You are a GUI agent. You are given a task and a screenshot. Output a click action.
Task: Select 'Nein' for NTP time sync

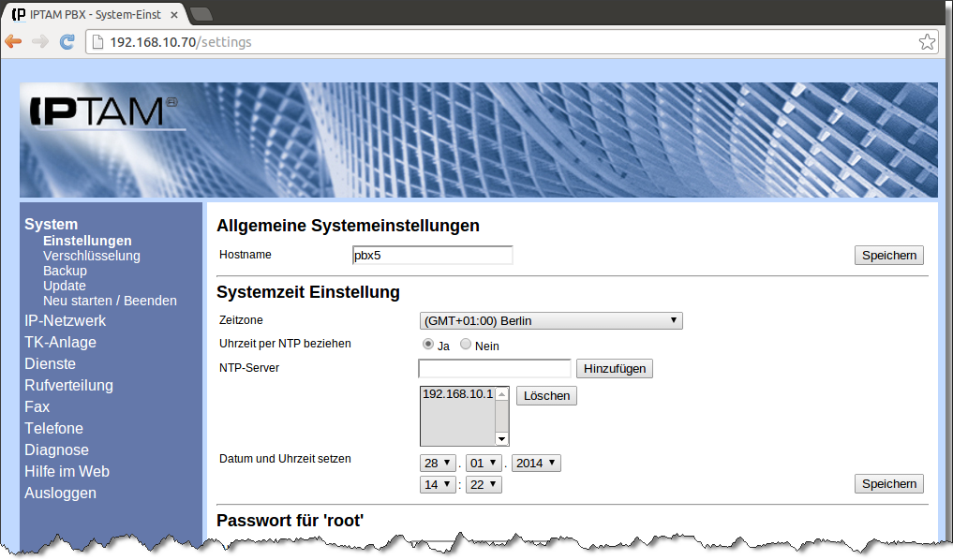(x=466, y=345)
